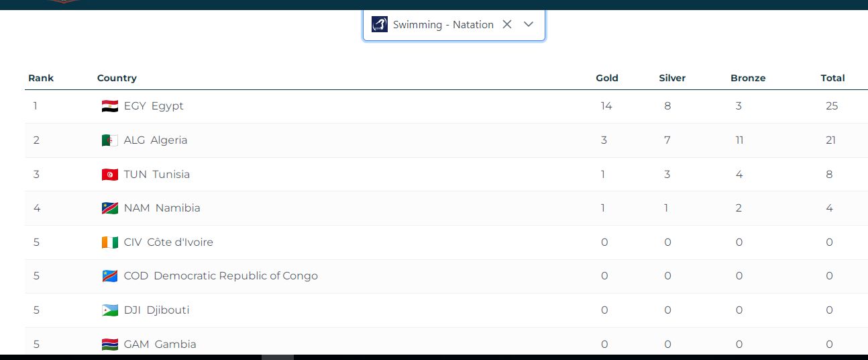The image size is (868, 360).
Task: Click the Democratic Republic of Congo flag
Action: (110, 276)
